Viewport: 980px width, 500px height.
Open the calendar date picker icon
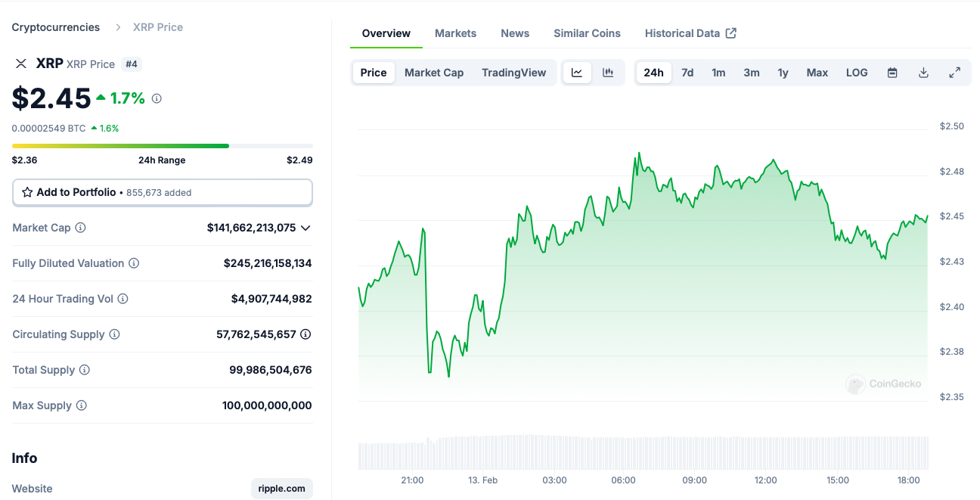pos(892,72)
